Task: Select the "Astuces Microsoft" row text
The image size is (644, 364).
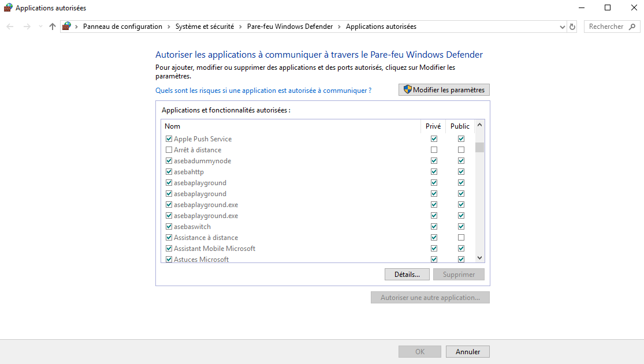Action: pos(201,260)
